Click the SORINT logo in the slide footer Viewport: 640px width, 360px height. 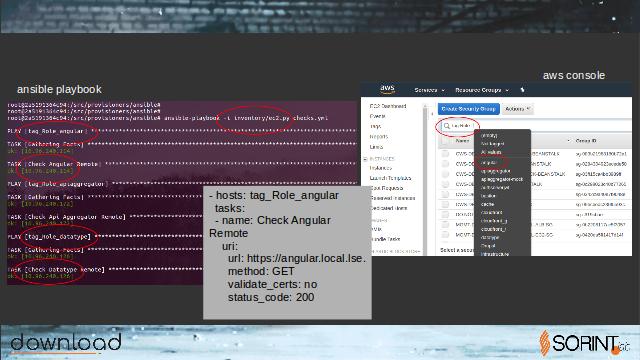(x=584, y=343)
